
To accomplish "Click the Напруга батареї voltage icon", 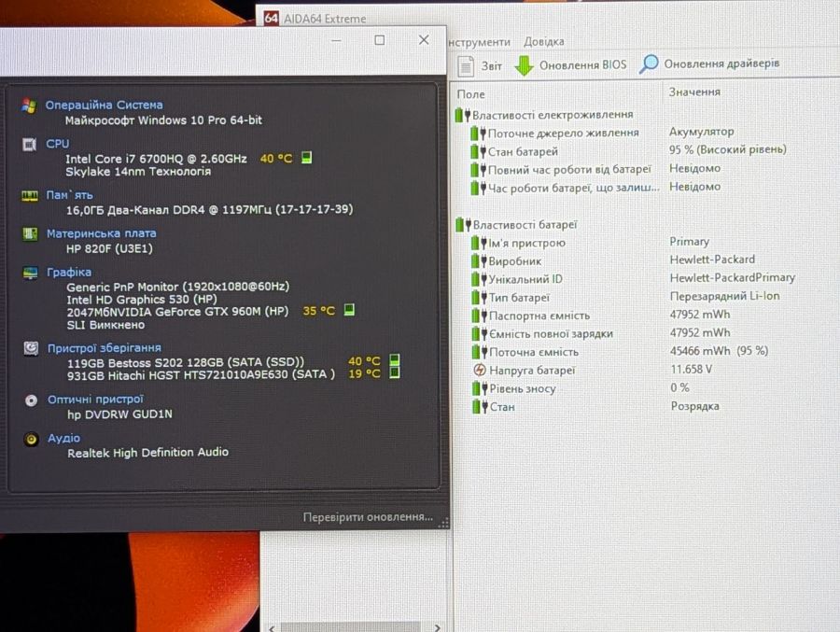I will click(480, 371).
